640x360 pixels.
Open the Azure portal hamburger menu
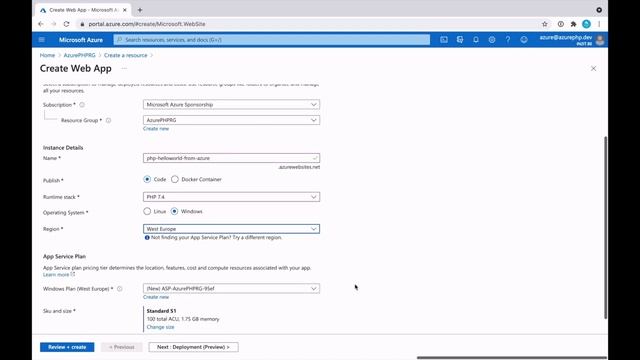tap(42, 40)
